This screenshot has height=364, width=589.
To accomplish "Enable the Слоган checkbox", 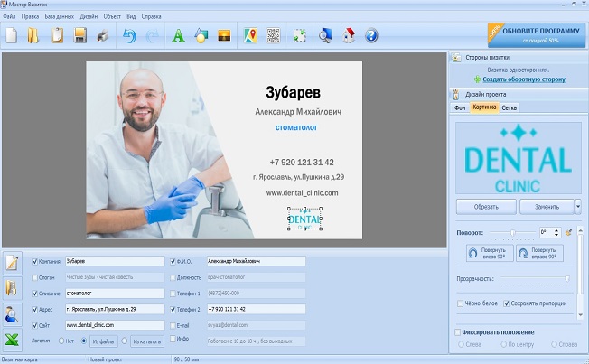I will (35, 277).
